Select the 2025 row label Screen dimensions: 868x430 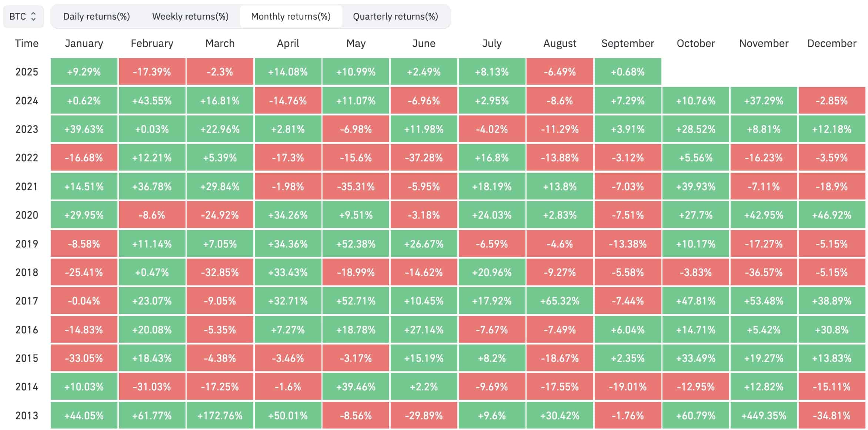27,72
